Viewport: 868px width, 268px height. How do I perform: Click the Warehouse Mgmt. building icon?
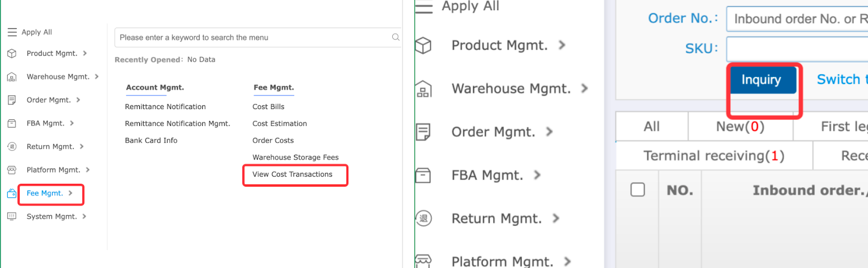(x=12, y=77)
